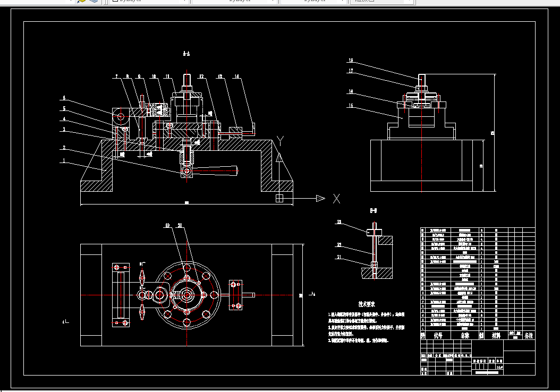Select part balloon number 11

coord(167,76)
